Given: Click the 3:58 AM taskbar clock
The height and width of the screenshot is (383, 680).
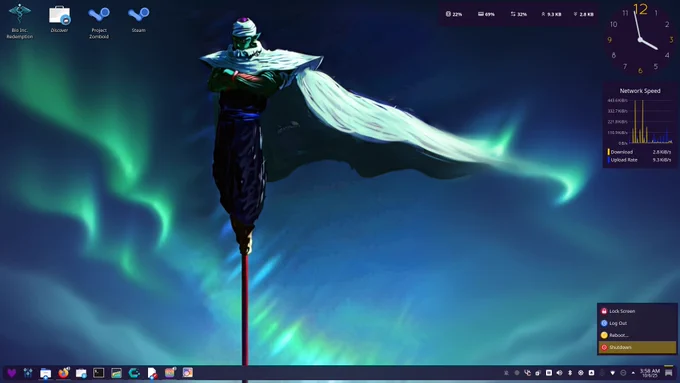Looking at the screenshot, I should pyautogui.click(x=650, y=373).
